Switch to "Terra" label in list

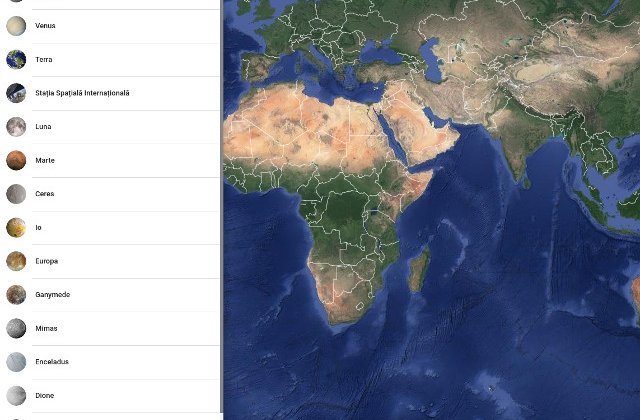click(x=44, y=60)
